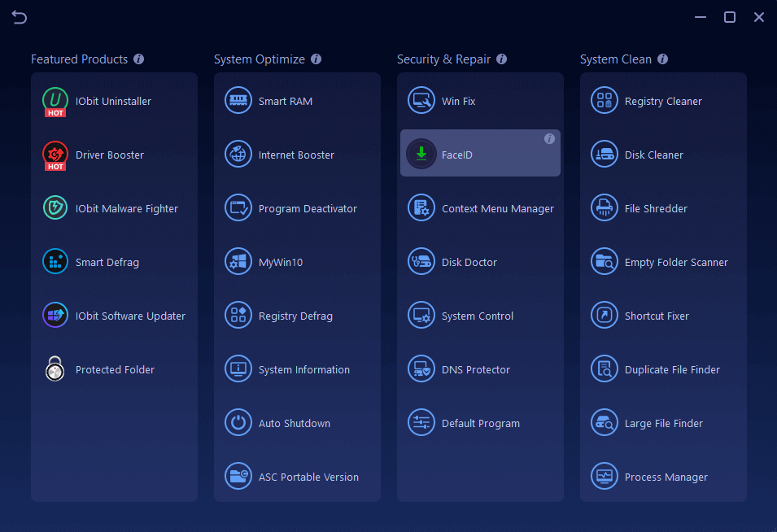Viewport: 777px width, 532px height.
Task: Open the Context Menu Manager icon
Action: click(421, 208)
